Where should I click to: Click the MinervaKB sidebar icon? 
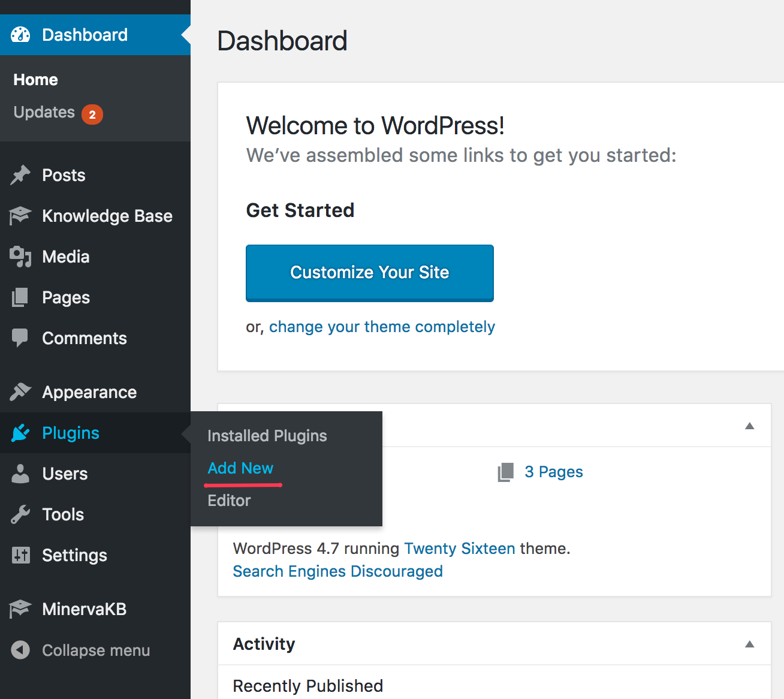click(x=20, y=609)
